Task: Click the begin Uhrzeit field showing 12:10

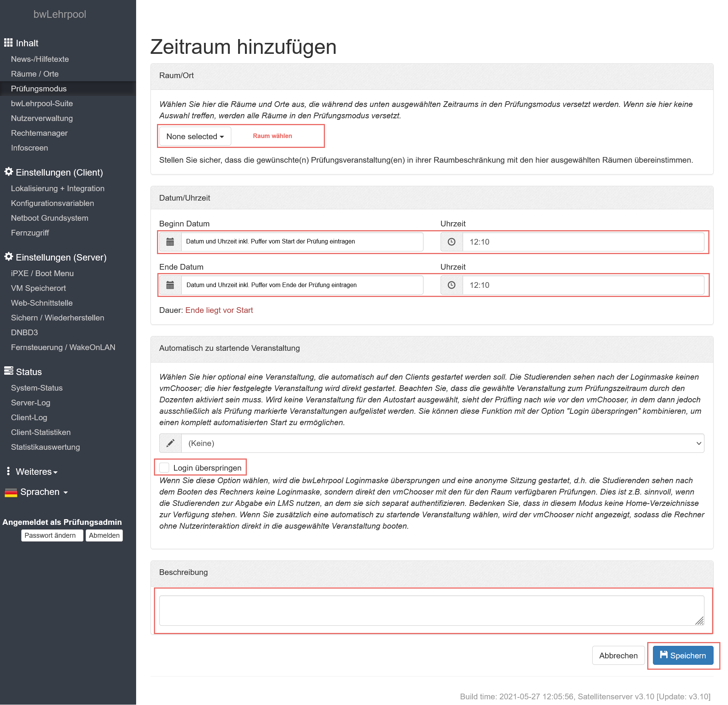Action: tap(584, 242)
